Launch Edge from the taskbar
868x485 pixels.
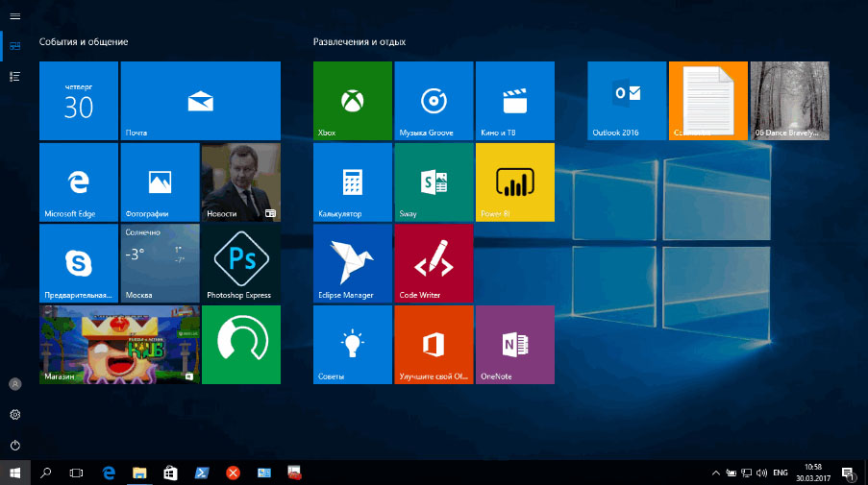click(109, 473)
